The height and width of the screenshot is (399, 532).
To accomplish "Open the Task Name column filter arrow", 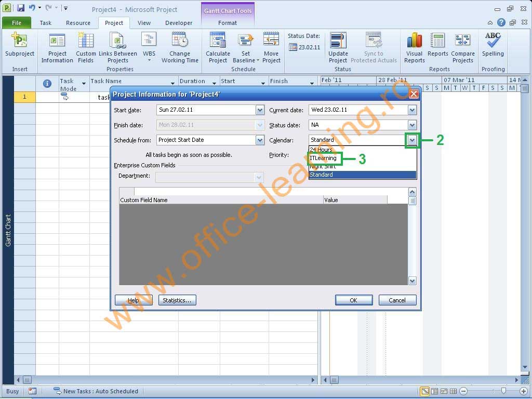I will (x=172, y=84).
